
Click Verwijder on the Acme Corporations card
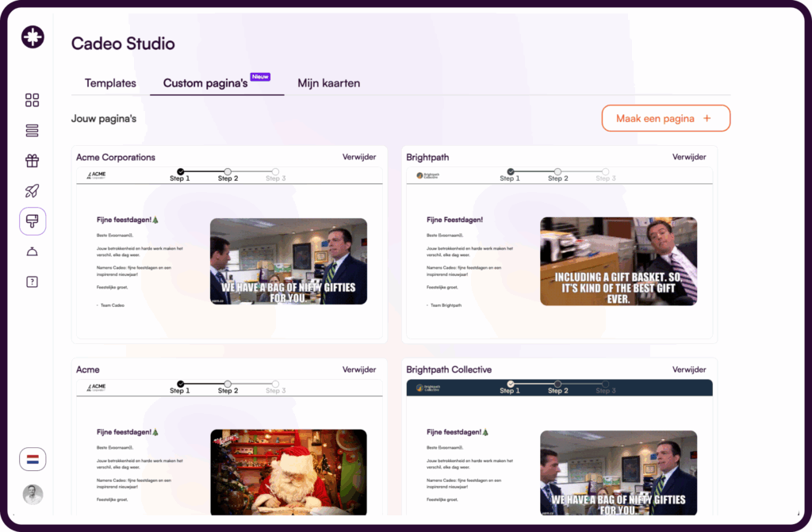pyautogui.click(x=359, y=157)
